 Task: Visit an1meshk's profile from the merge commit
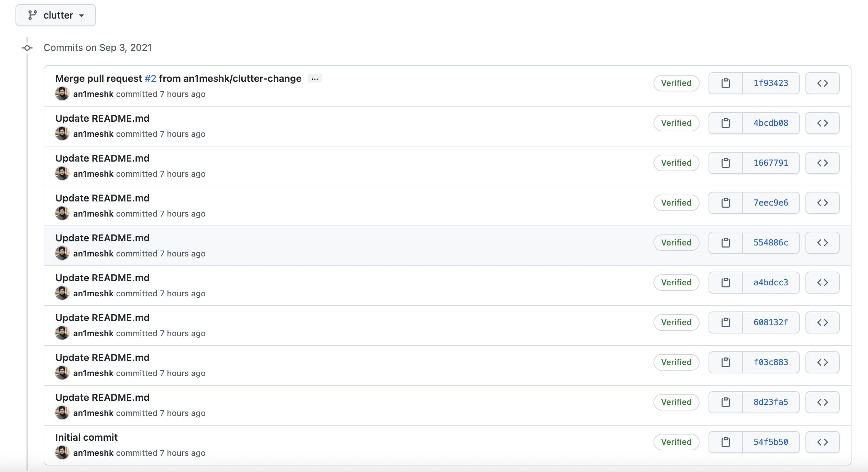(x=93, y=94)
